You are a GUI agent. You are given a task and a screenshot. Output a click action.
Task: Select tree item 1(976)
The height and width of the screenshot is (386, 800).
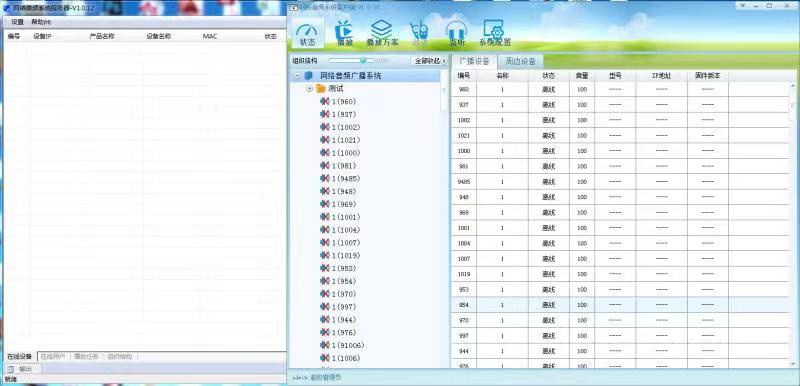point(344,332)
